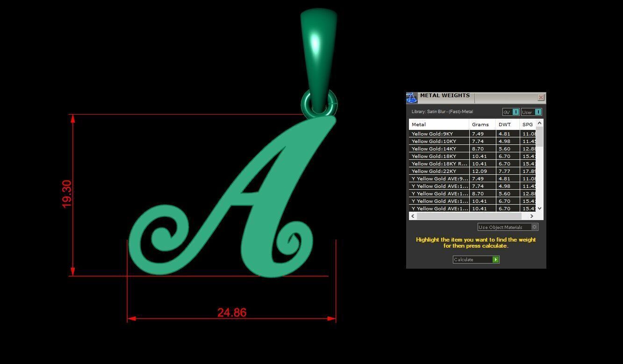Sort by the Grams column header
The image size is (623, 364).
point(482,124)
